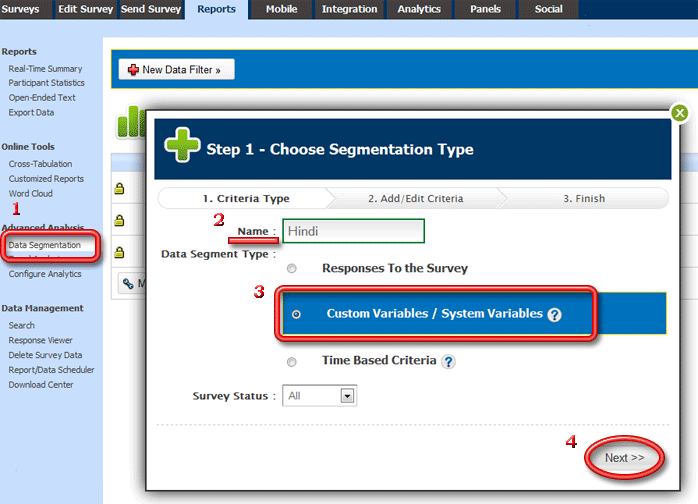698x504 pixels.
Task: Click the middle padlock icon in the list
Action: click(x=119, y=220)
